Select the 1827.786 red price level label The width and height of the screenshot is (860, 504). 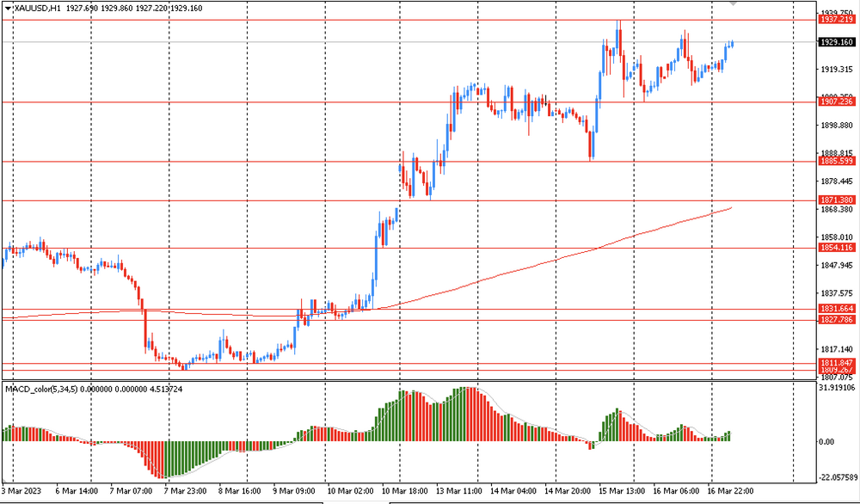pyautogui.click(x=837, y=319)
